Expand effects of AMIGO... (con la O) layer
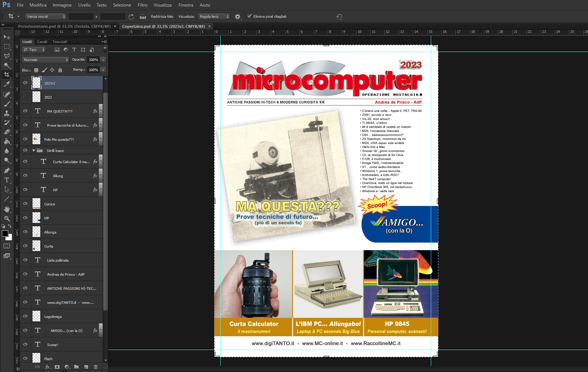588x372 pixels. tap(101, 331)
